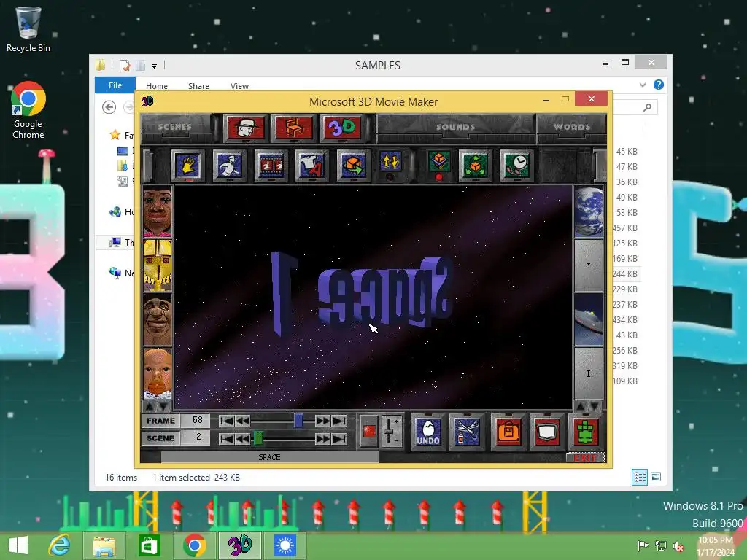Click the SPACE movie name bar

(x=270, y=457)
